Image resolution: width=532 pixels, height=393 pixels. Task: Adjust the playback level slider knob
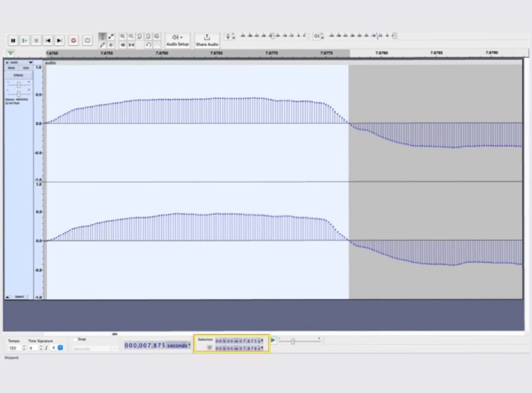pyautogui.click(x=394, y=36)
